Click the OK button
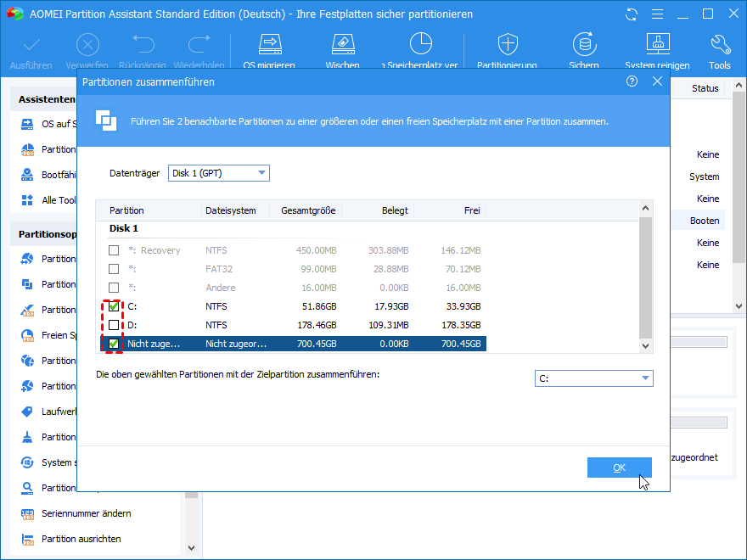The image size is (747, 560). 619,468
